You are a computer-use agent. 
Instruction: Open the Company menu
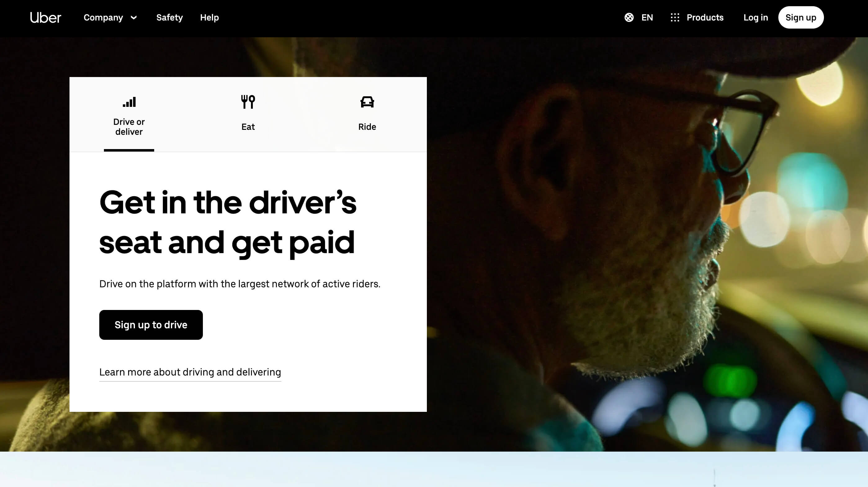(x=103, y=17)
